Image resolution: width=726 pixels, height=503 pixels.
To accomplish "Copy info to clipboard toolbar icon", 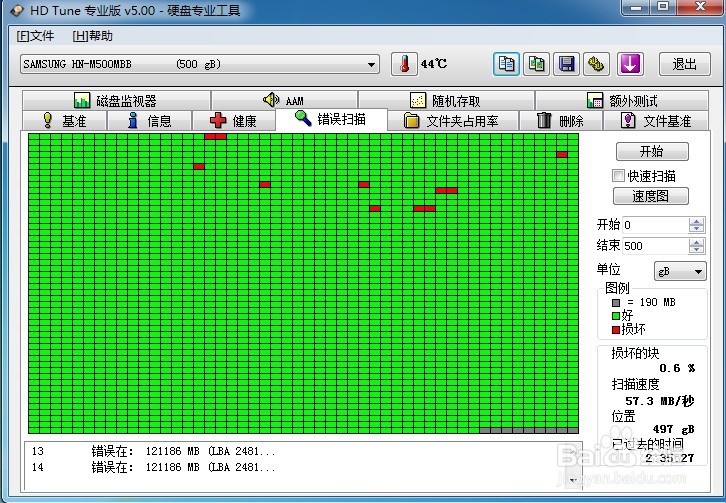I will [506, 64].
